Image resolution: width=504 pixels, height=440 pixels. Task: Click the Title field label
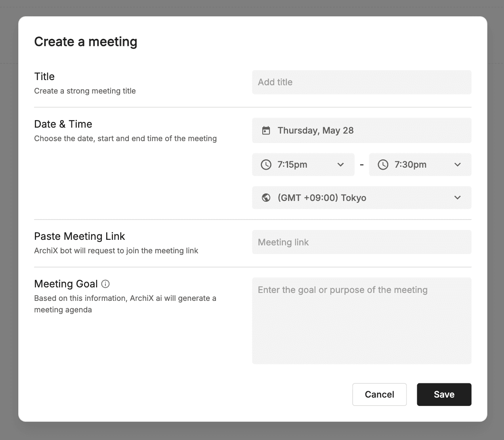tap(44, 76)
